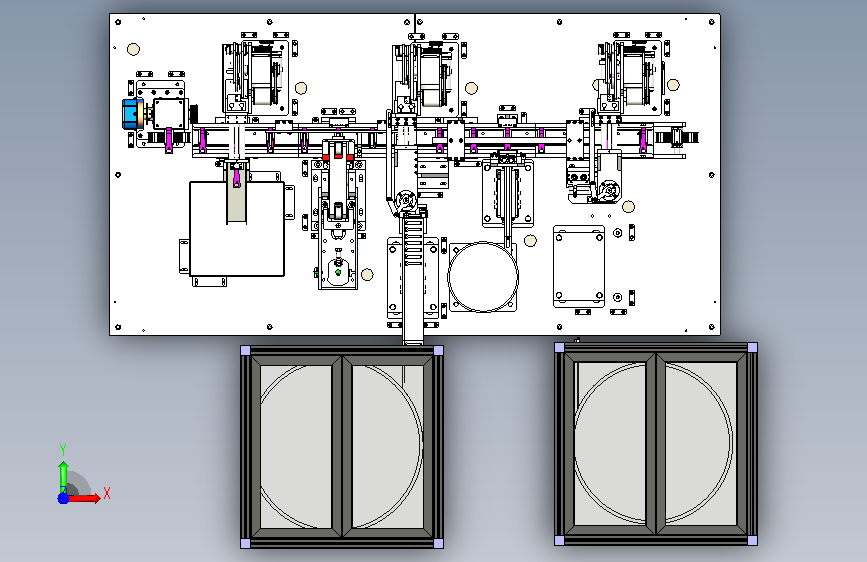
Task: Select the blue motor on the left end
Action: tap(133, 114)
